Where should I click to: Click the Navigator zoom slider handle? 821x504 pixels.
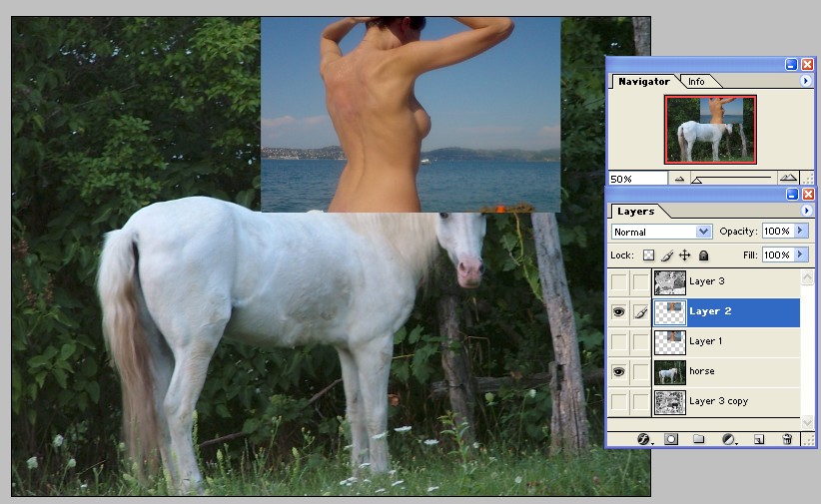click(696, 180)
